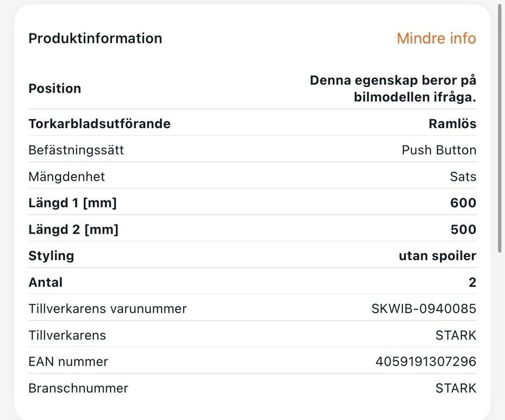Click the Befästningssätt row label
Viewport: 505px width, 420px height.
point(76,150)
